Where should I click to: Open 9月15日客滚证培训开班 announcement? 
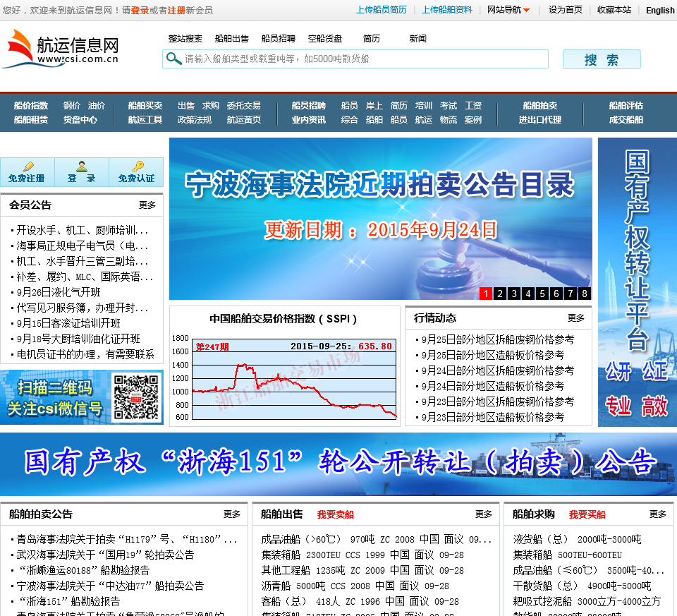(68, 324)
